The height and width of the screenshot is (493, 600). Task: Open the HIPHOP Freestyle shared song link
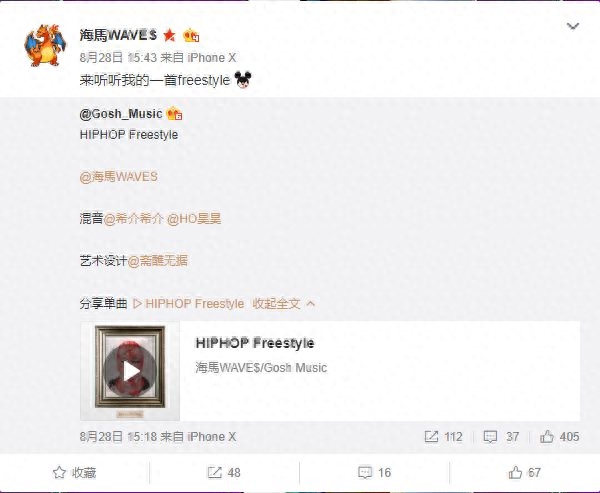coord(189,304)
